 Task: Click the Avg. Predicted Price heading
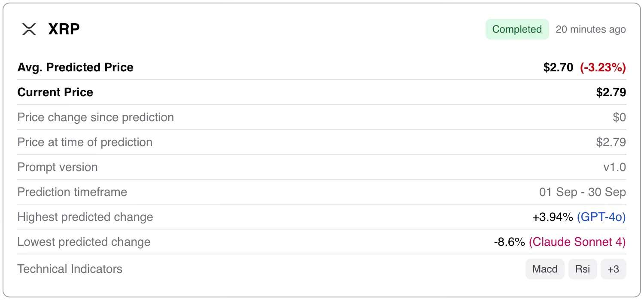(75, 67)
